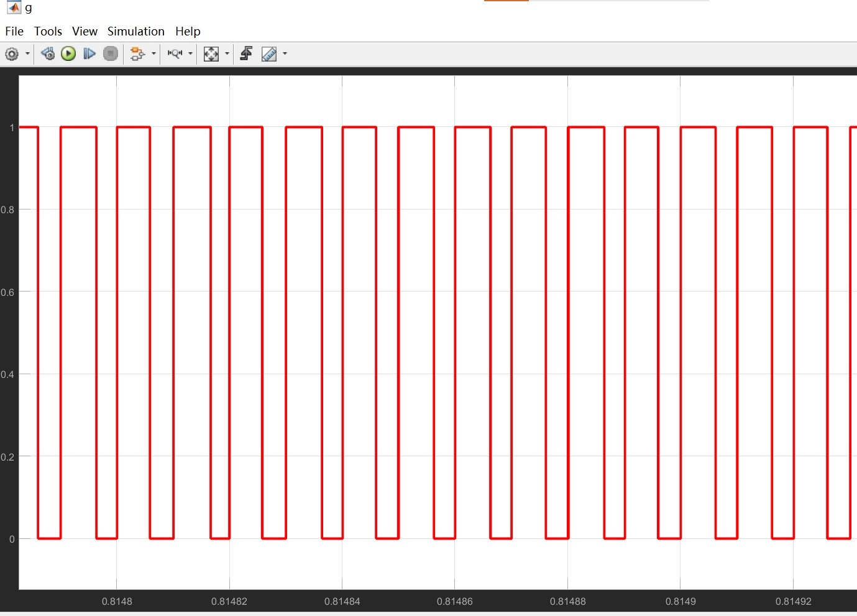
Task: Click the y-axis tick label 0.2
Action: pos(7,457)
